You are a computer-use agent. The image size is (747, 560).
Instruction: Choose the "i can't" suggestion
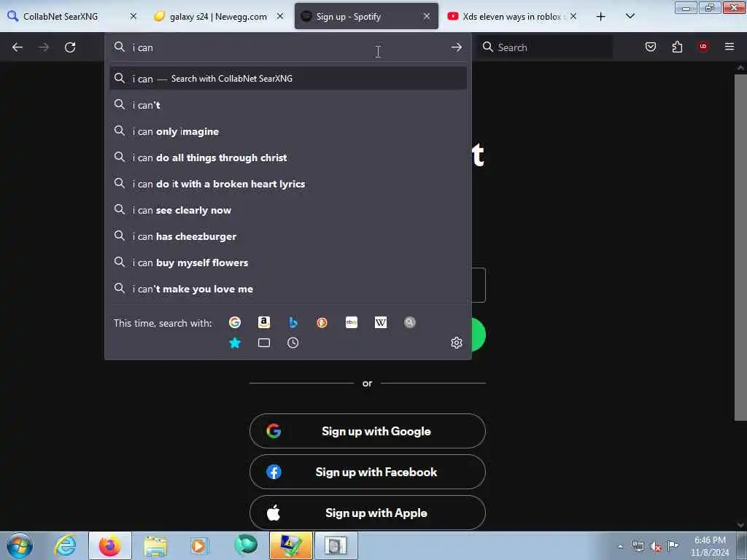click(288, 105)
